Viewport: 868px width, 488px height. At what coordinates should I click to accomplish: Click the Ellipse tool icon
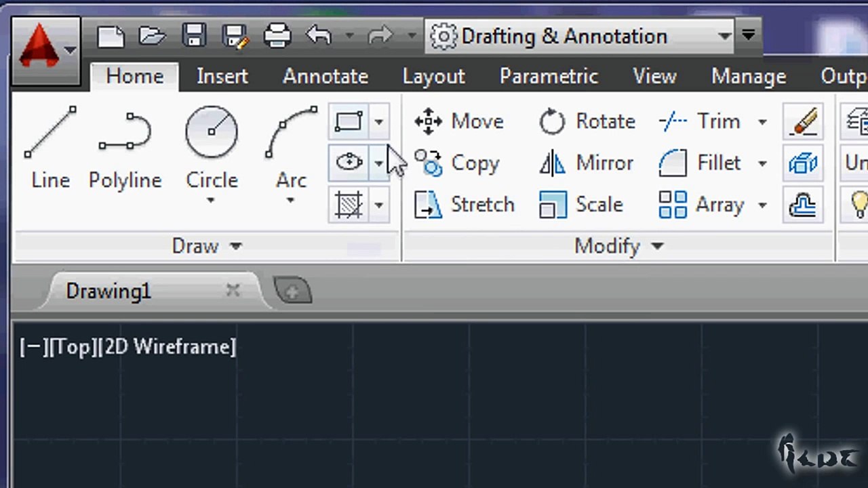(349, 163)
